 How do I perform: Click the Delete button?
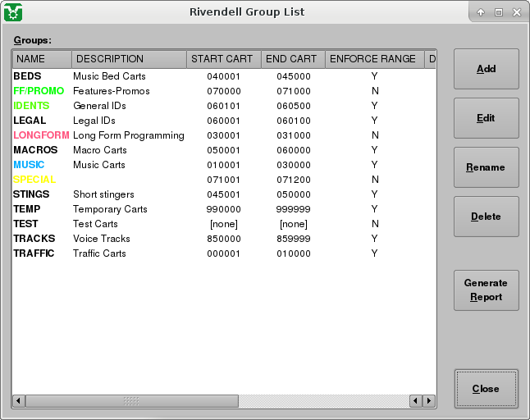coord(486,217)
